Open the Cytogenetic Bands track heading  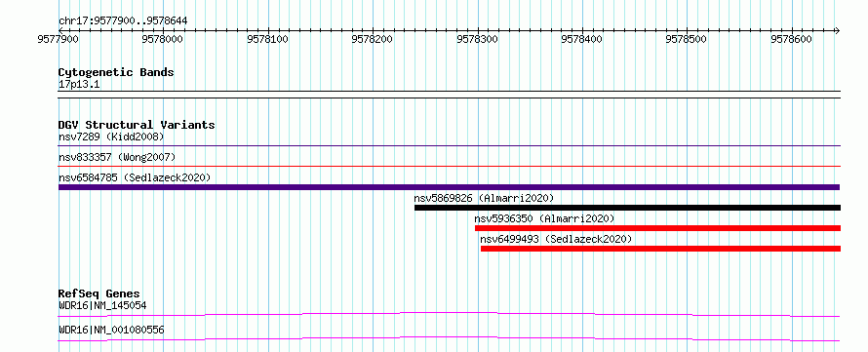click(116, 72)
